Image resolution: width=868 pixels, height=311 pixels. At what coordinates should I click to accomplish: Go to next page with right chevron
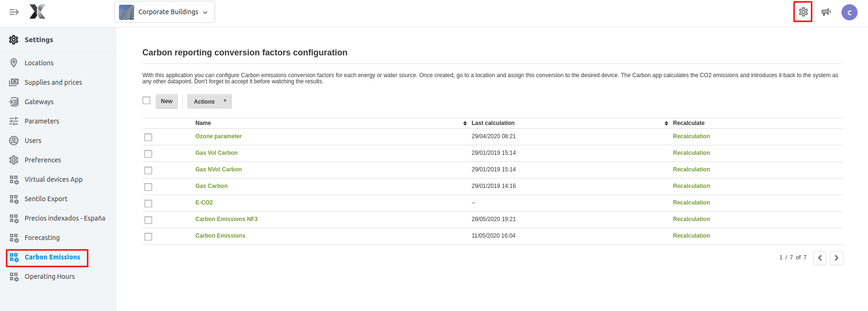tap(837, 258)
